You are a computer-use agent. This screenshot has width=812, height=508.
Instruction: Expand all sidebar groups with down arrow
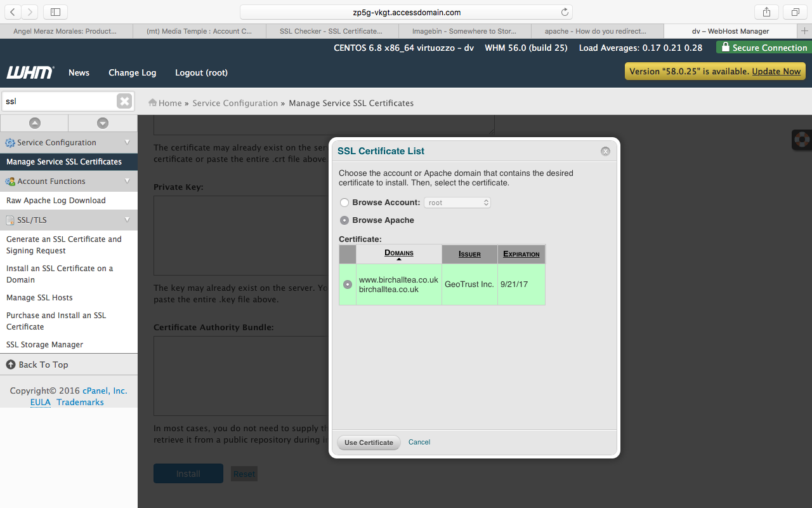pyautogui.click(x=103, y=123)
